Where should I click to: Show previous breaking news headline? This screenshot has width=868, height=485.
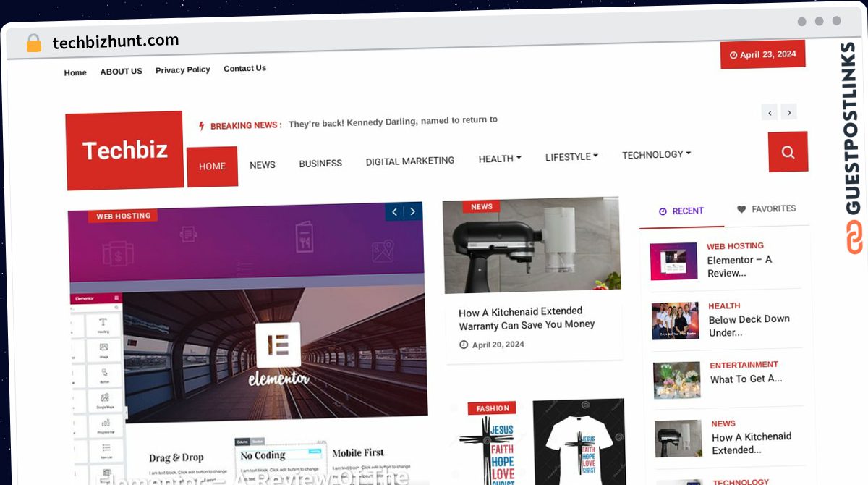(770, 112)
